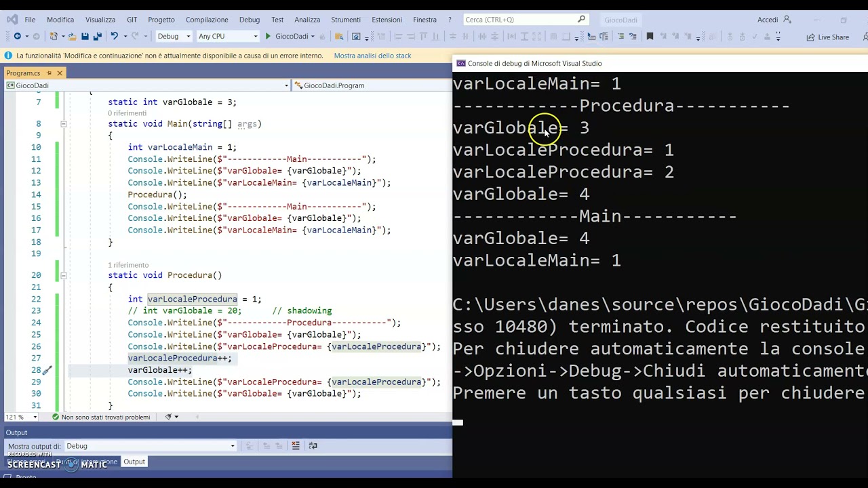Image resolution: width=868 pixels, height=488 pixels.
Task: Click the Procedura(); call on line 14
Action: pos(157,195)
